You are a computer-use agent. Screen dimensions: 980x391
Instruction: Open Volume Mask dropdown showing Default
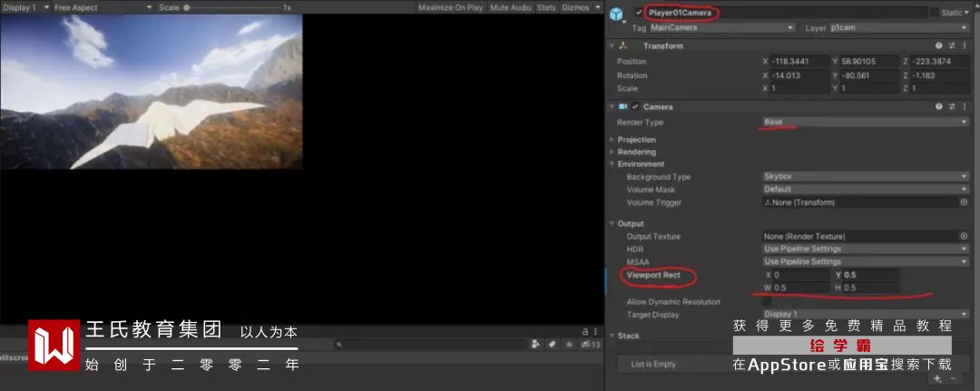[x=866, y=190]
